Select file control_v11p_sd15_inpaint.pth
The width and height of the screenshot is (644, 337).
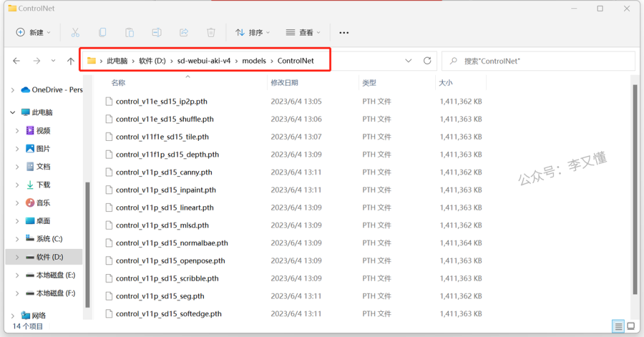166,190
